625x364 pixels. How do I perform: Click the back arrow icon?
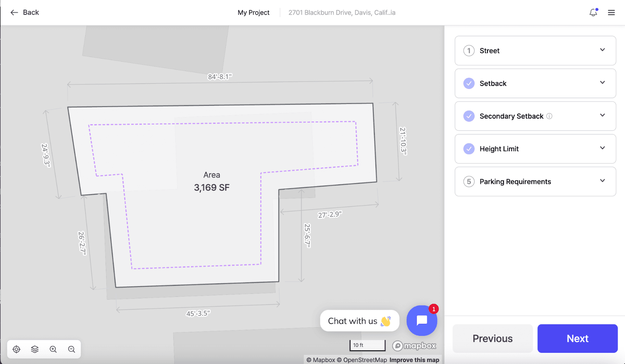14,12
